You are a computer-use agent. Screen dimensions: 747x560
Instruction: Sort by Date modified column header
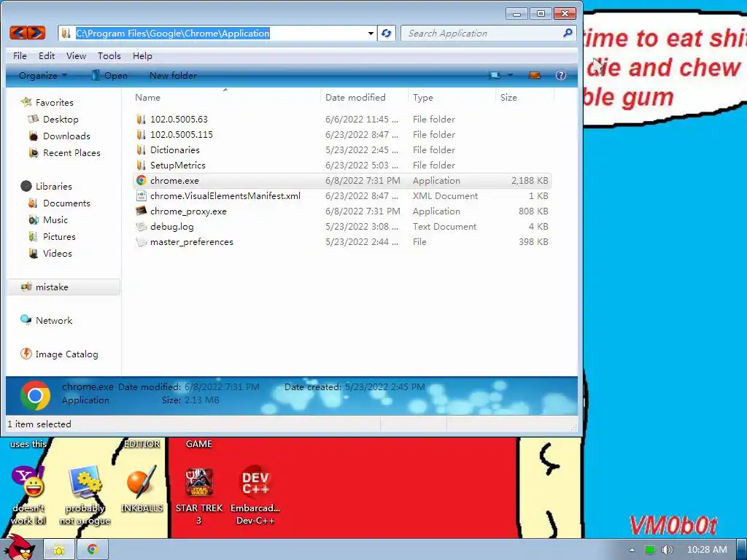355,97
